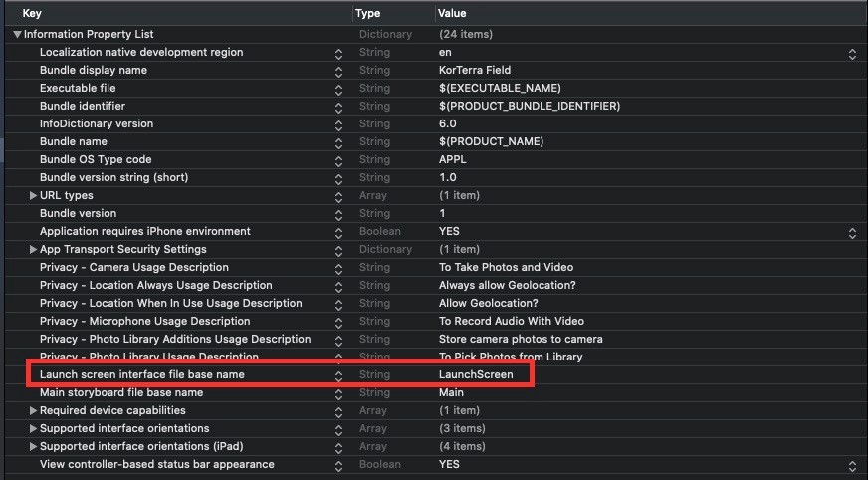
Task: Click the Type column header
Action: [x=367, y=13]
